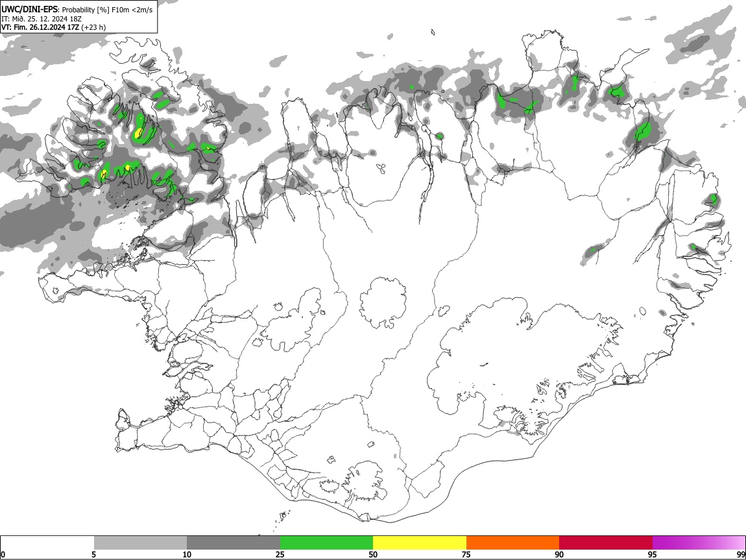Click the dark gray 10-25% legend swatch

click(x=234, y=543)
